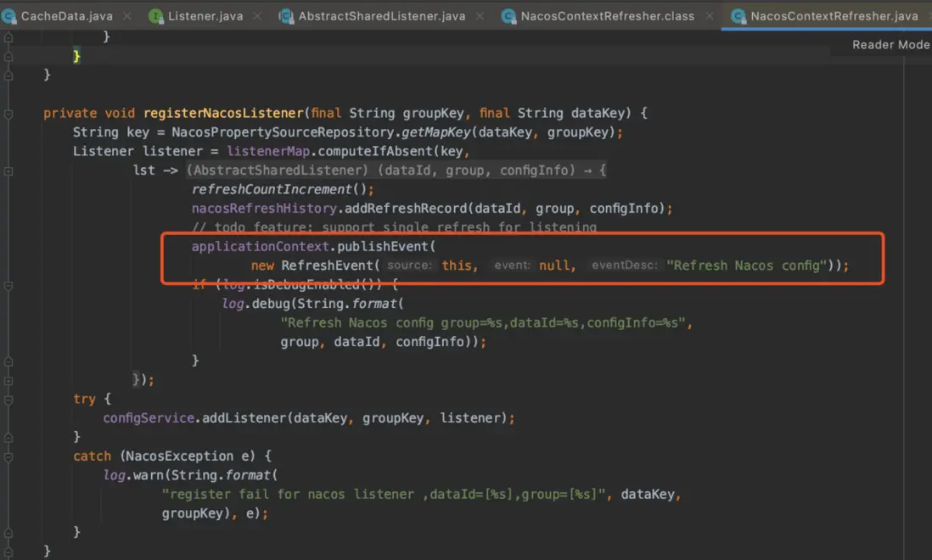
Task: Click the CacheData.java class file icon
Action: pos(9,16)
